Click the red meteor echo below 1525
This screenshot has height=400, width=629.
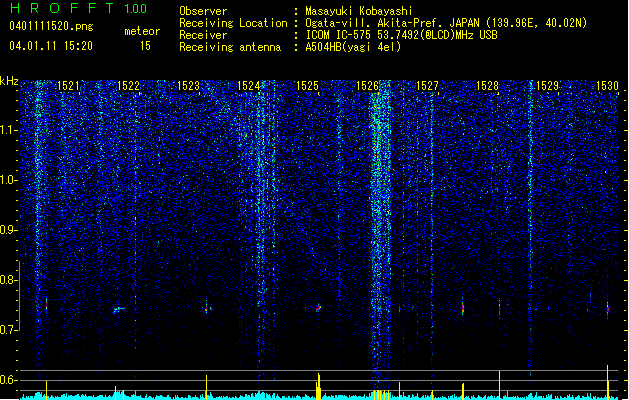coord(319,308)
